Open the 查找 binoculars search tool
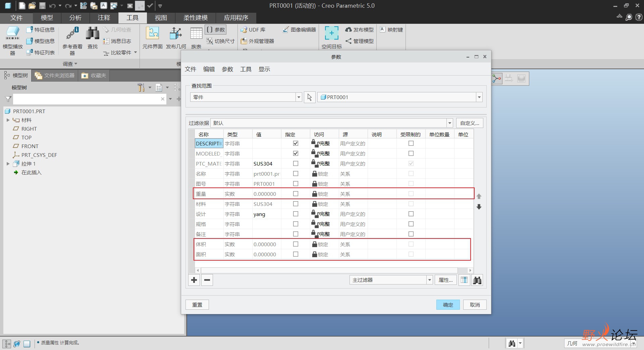Screen dimensions: 644x350 pyautogui.click(x=93, y=38)
